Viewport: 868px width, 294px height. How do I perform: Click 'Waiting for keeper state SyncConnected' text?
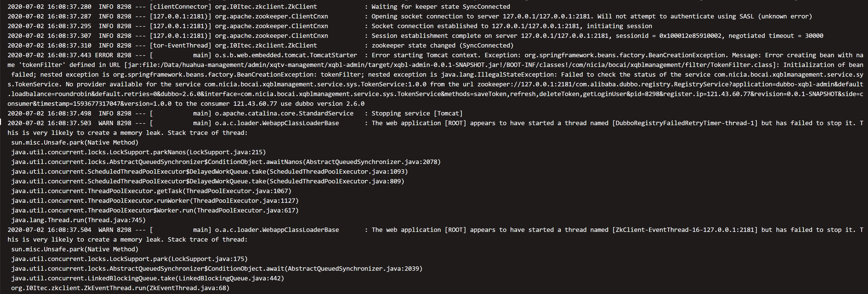coord(440,7)
